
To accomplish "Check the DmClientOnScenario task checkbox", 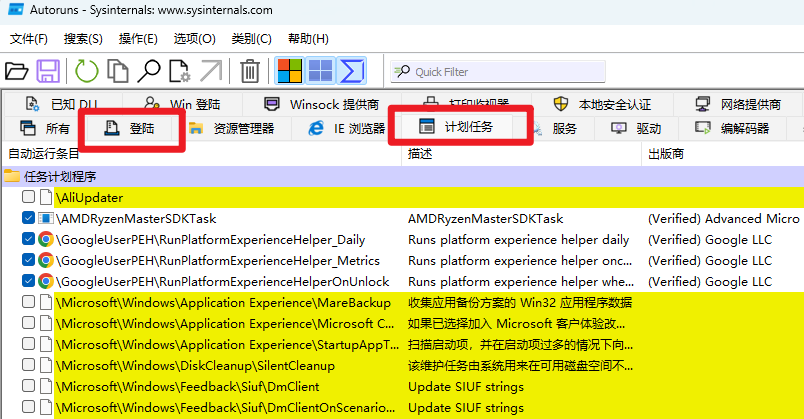I will [28, 407].
